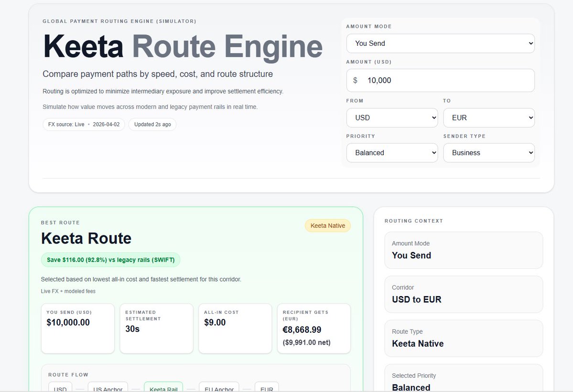Click the '($9,991.00 net)' text
Viewport: 573px width, 392px height.
(307, 343)
